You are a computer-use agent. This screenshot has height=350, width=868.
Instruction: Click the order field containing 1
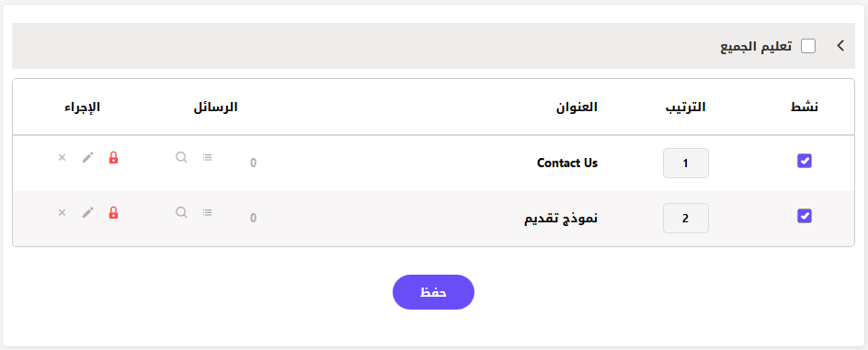(686, 164)
